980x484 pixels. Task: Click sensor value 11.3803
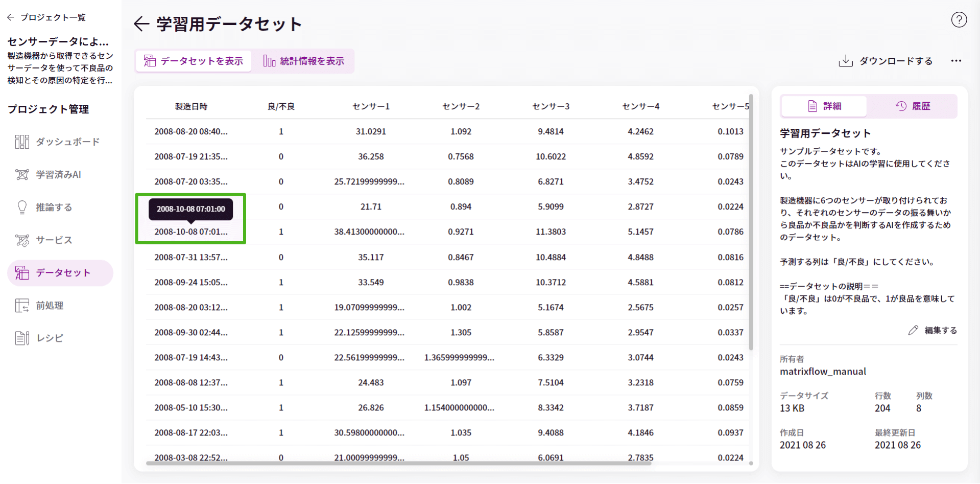(x=551, y=232)
